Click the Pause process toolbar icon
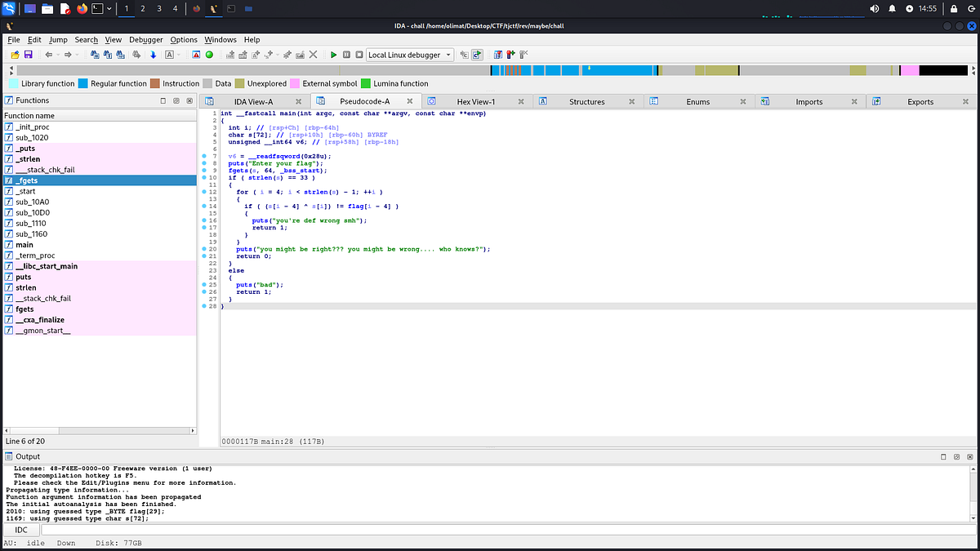 click(x=347, y=55)
